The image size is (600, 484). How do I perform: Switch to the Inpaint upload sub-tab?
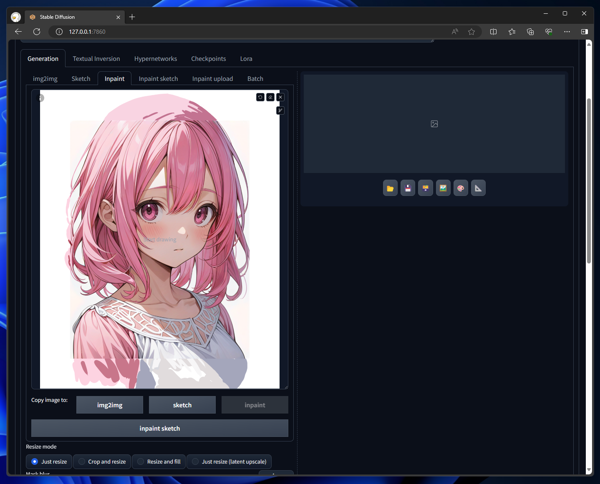[x=212, y=78]
